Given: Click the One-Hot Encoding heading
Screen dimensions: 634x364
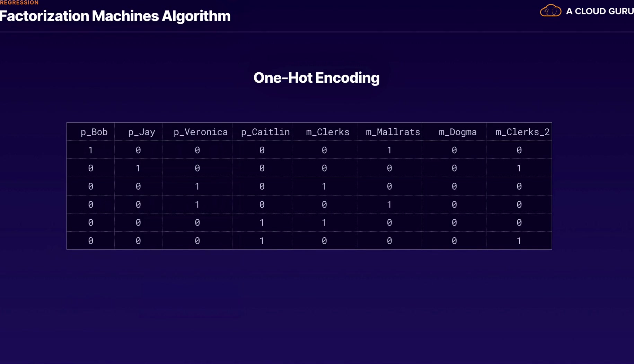Looking at the screenshot, I should [x=316, y=78].
